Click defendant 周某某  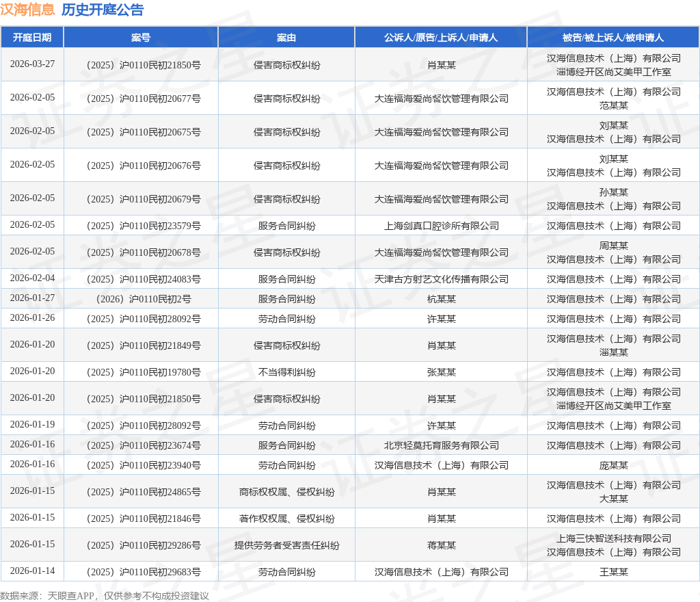pos(614,246)
